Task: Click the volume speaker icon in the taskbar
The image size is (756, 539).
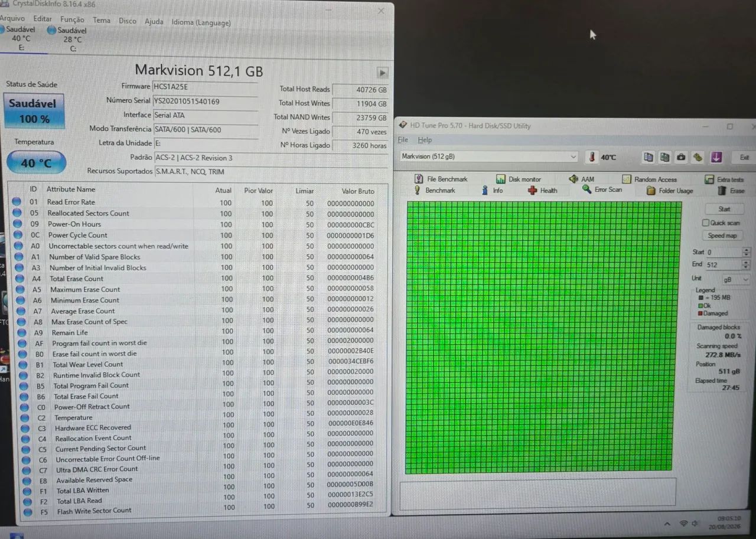Action: pyautogui.click(x=695, y=524)
